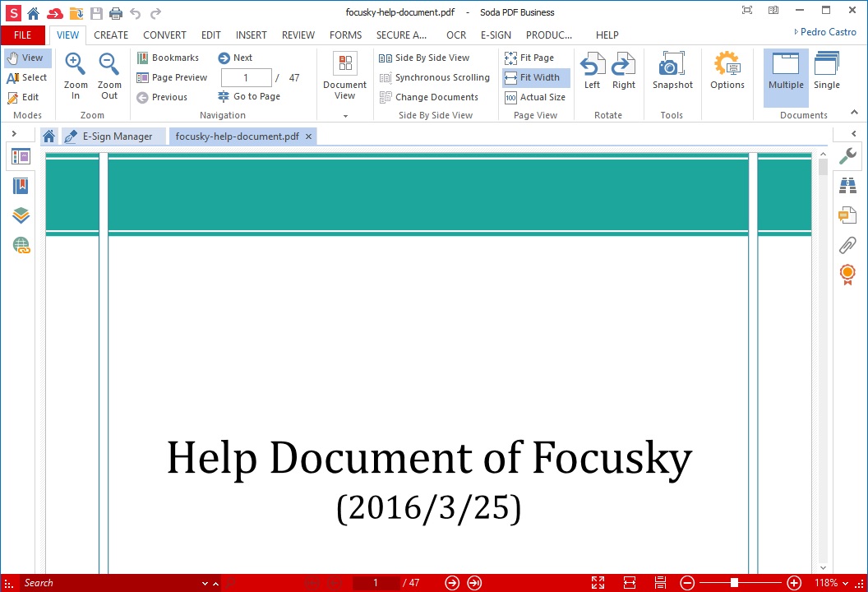The image size is (868, 592).
Task: Expand the left sidebar panel arrow
Action: coord(15,134)
